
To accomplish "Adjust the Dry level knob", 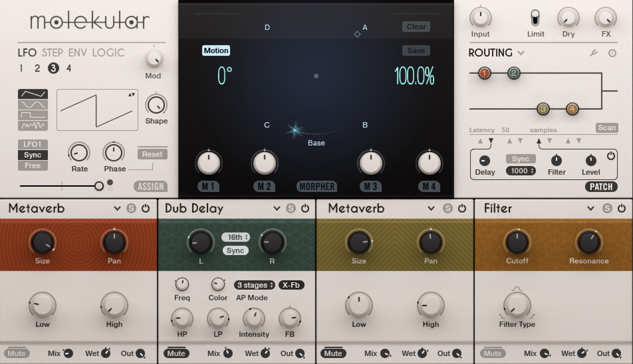I will (x=568, y=17).
